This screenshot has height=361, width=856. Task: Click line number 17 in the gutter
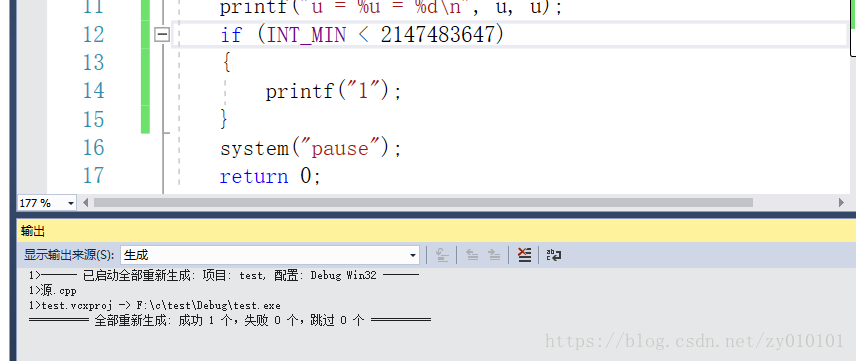pyautogui.click(x=93, y=176)
